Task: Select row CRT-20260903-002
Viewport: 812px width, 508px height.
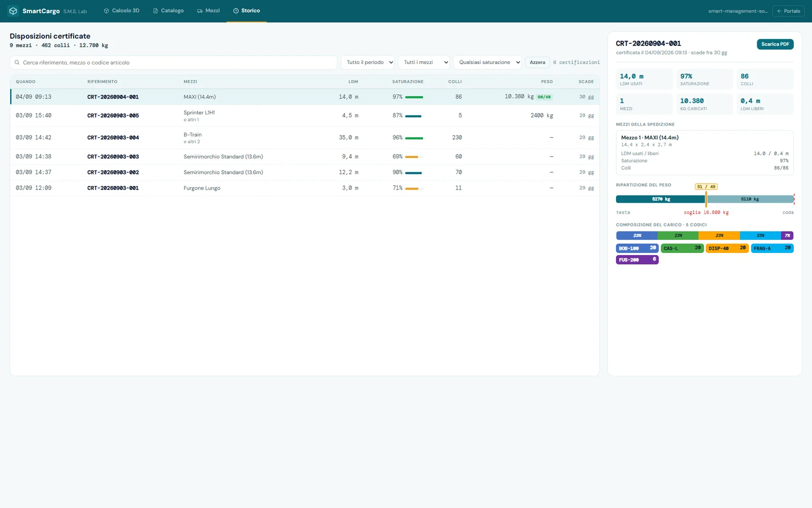Action: coord(305,172)
